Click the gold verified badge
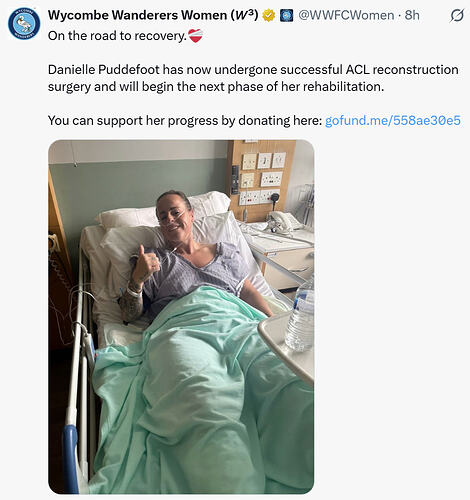This screenshot has width=470, height=500. point(269,15)
